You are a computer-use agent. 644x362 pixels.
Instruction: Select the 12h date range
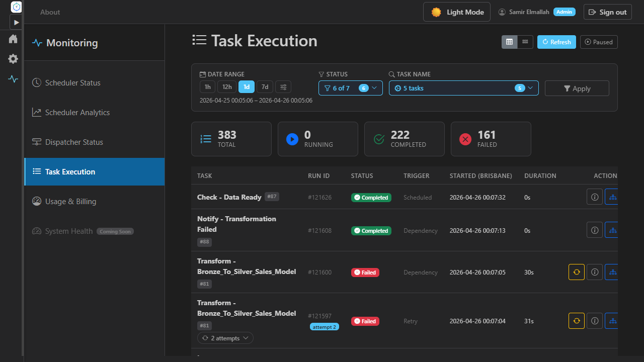(227, 87)
